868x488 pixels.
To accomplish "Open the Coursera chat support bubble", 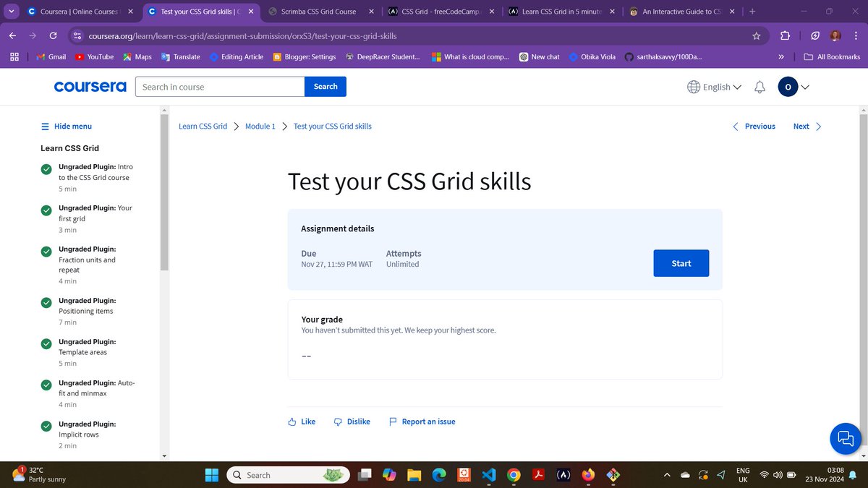I will (x=845, y=438).
